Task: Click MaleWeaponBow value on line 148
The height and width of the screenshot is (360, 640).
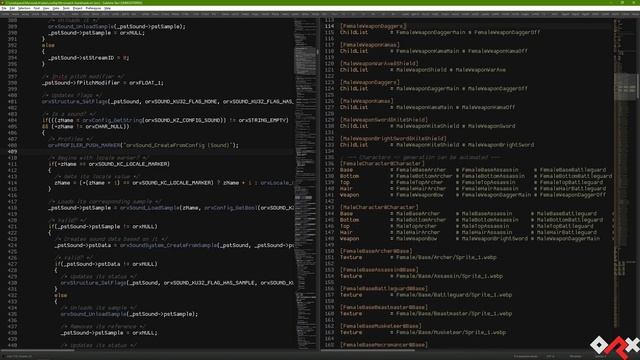Action: pyautogui.click(x=417, y=239)
